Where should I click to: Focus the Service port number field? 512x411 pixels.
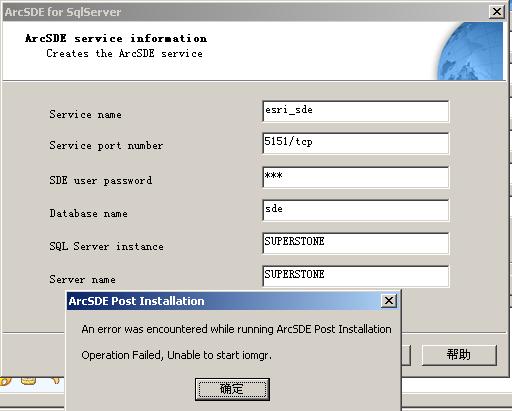356,143
